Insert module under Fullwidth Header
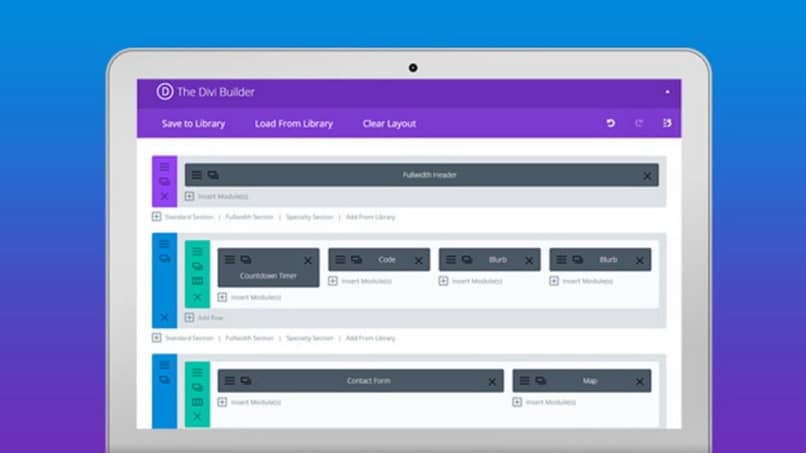 216,196
